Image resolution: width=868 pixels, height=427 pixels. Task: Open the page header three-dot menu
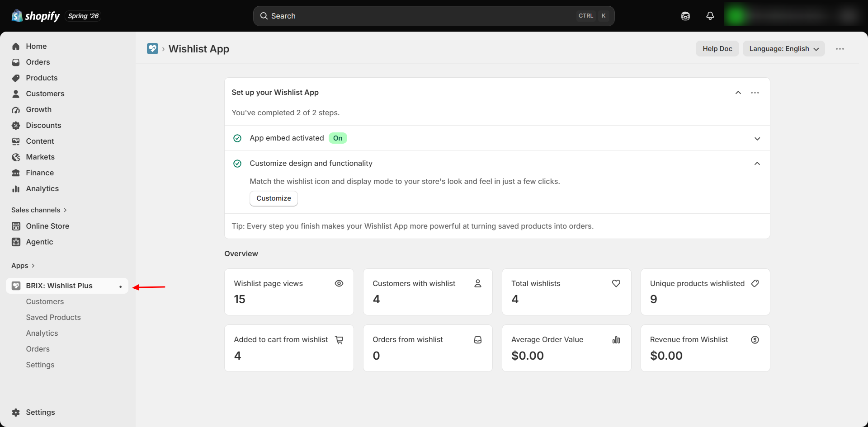click(840, 49)
